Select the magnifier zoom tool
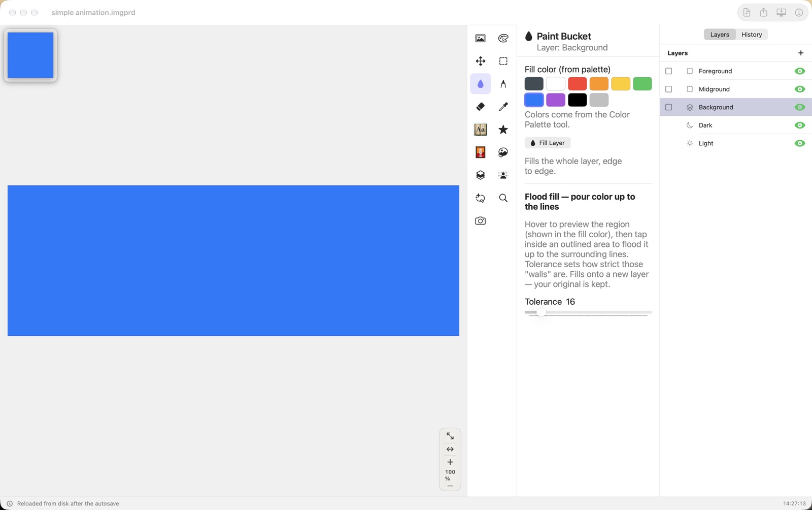 click(503, 198)
